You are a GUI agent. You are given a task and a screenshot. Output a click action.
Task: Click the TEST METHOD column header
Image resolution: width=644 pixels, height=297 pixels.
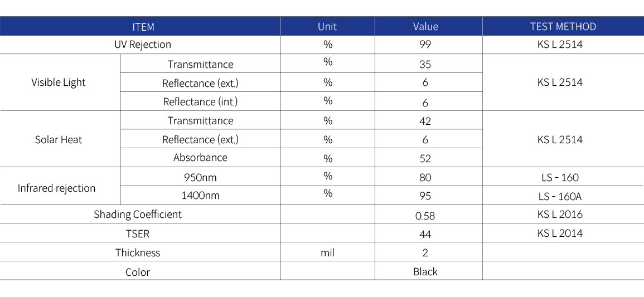pos(563,27)
